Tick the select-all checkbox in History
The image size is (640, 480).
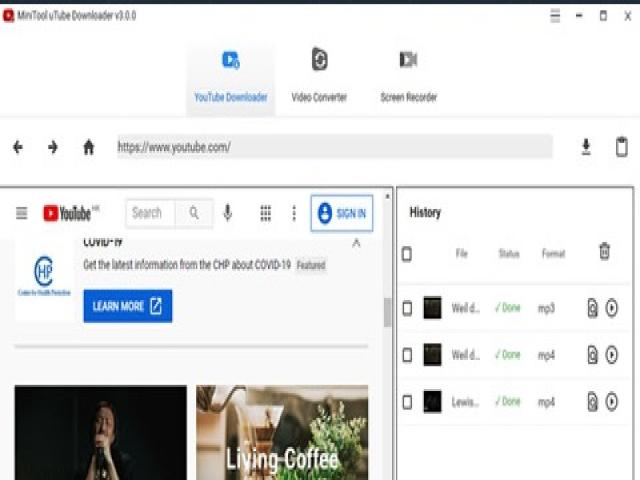(407, 254)
